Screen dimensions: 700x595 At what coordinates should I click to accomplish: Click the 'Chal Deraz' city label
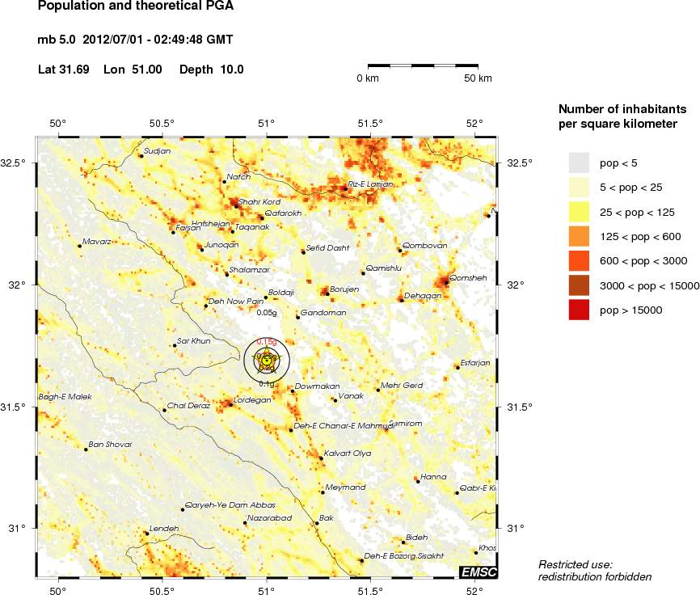pyautogui.click(x=188, y=405)
